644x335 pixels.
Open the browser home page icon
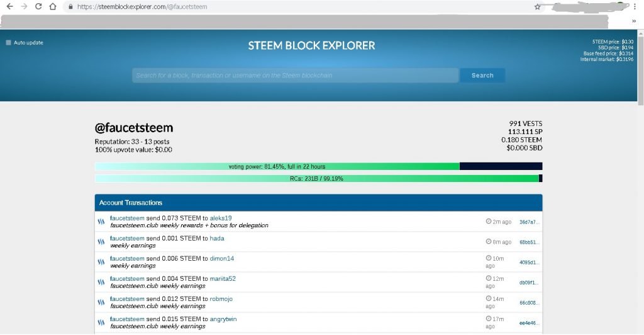(x=53, y=6)
